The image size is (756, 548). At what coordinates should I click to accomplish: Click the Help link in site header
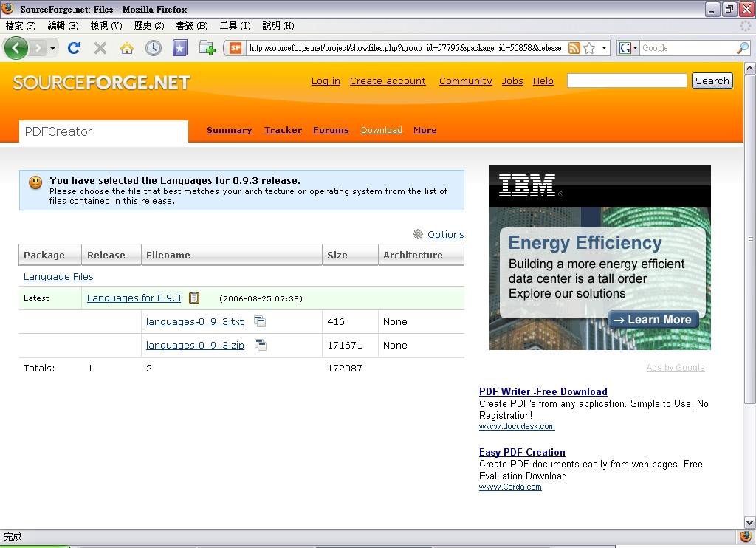pos(543,81)
